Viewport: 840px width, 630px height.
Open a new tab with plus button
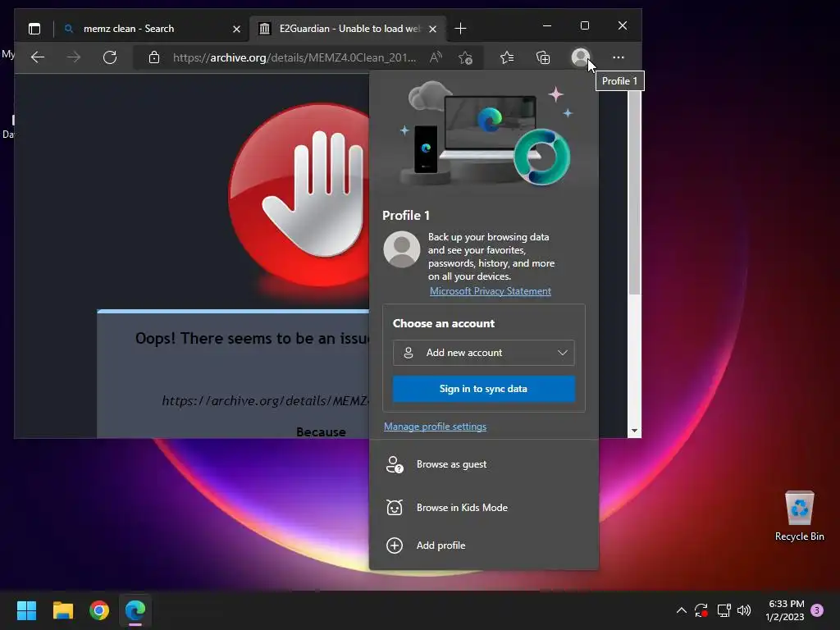pos(460,29)
